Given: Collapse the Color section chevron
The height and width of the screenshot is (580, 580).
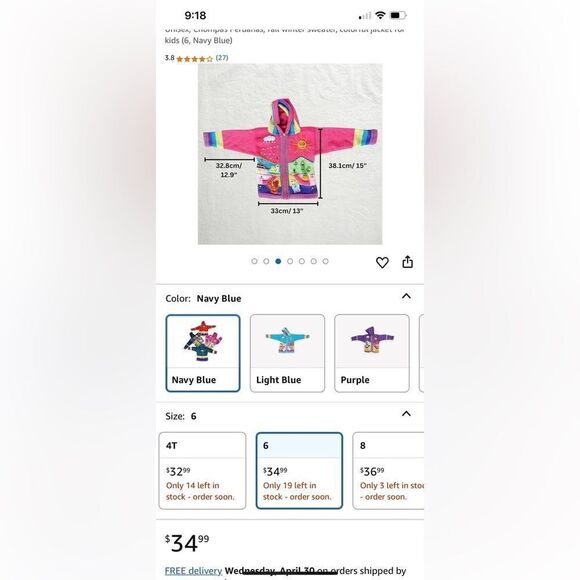Looking at the screenshot, I should point(406,296).
